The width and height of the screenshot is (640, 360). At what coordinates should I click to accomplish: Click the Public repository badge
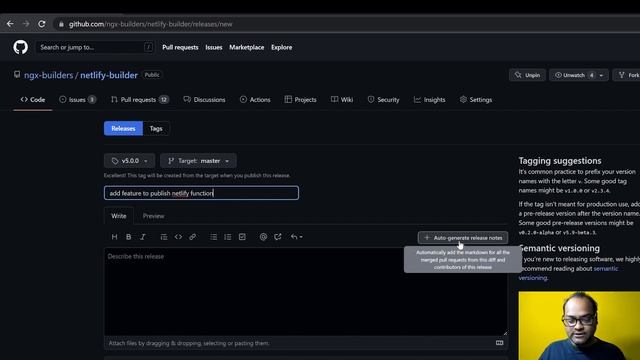tap(152, 75)
